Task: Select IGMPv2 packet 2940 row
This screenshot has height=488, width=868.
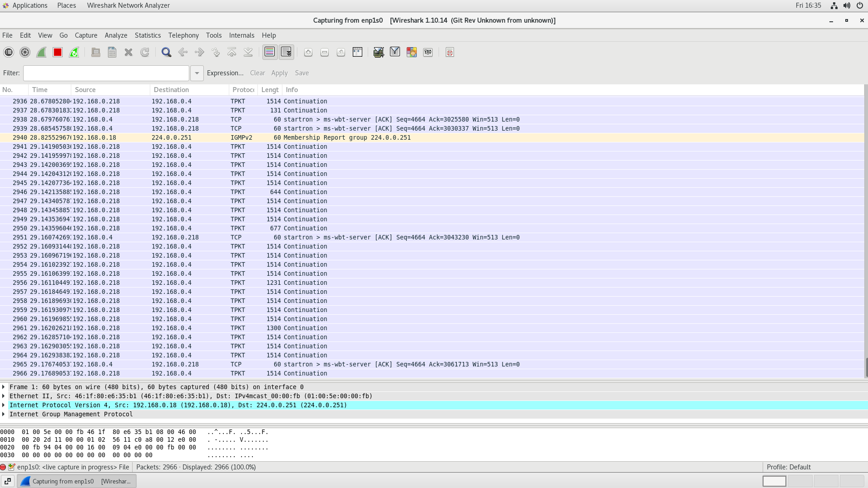Action: tap(432, 137)
